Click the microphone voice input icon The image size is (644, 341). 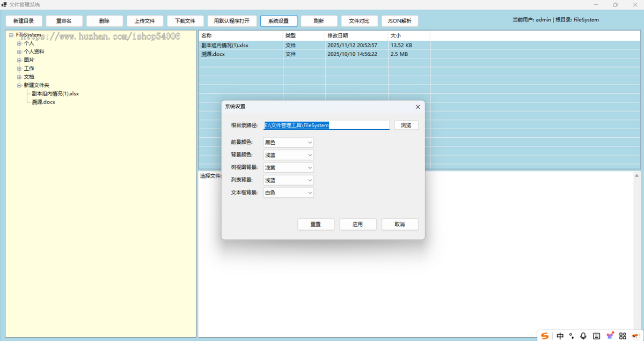point(583,336)
